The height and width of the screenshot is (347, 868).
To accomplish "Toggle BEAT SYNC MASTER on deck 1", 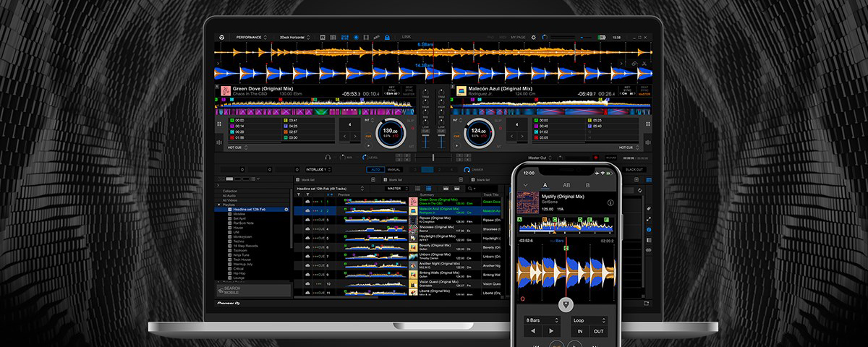I will click(409, 90).
